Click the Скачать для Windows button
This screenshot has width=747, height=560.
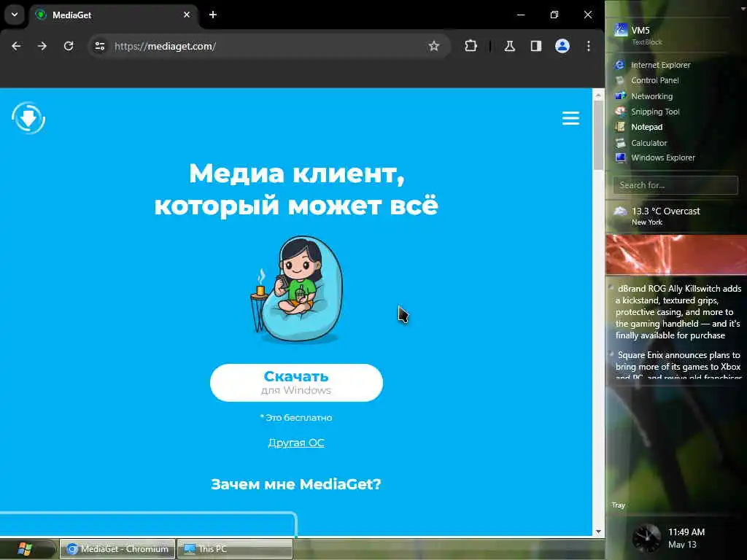pyautogui.click(x=296, y=383)
